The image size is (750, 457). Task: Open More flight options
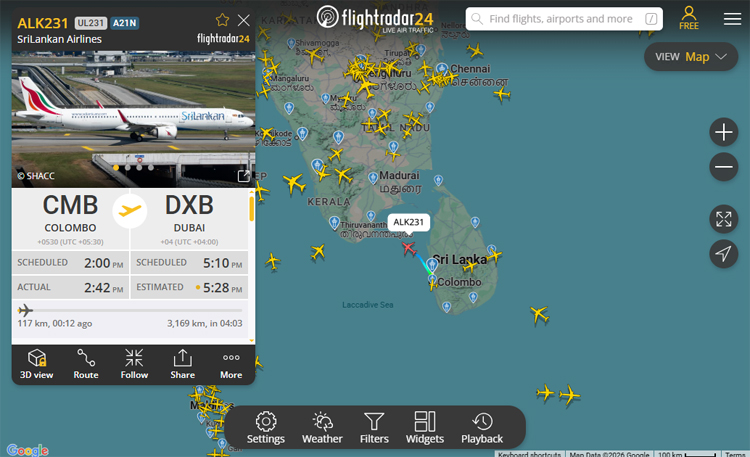231,364
